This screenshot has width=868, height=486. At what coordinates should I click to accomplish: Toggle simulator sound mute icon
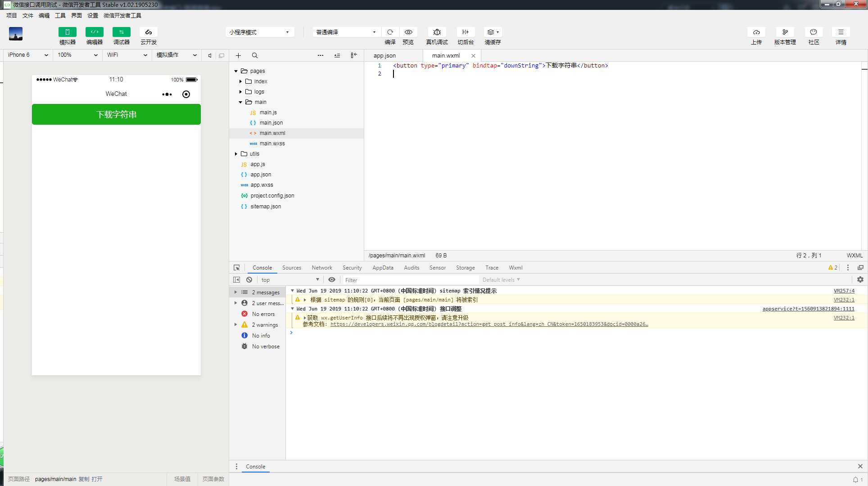pyautogui.click(x=209, y=55)
